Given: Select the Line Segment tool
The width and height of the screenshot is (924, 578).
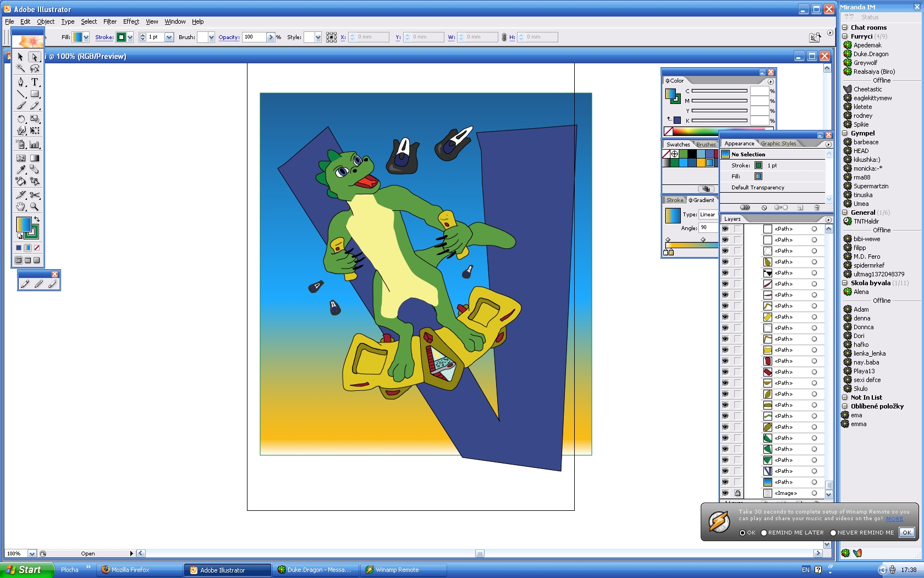Looking at the screenshot, I should pyautogui.click(x=21, y=94).
